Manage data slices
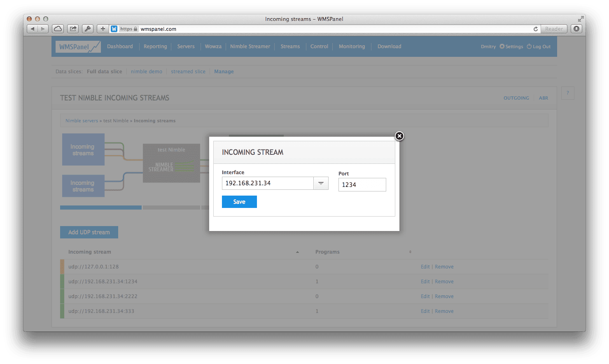609x364 pixels. click(x=224, y=72)
